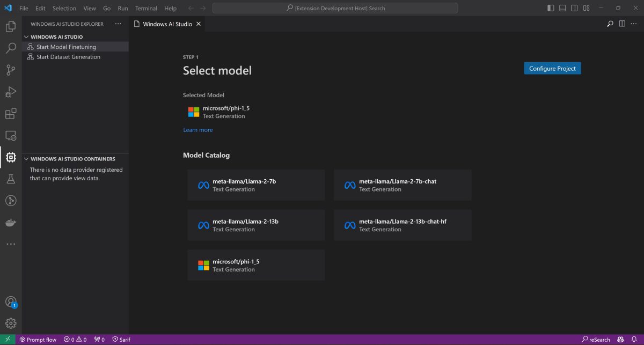Collapse the WINDOWS AI STUDIO CONTAINERS section

(x=26, y=159)
